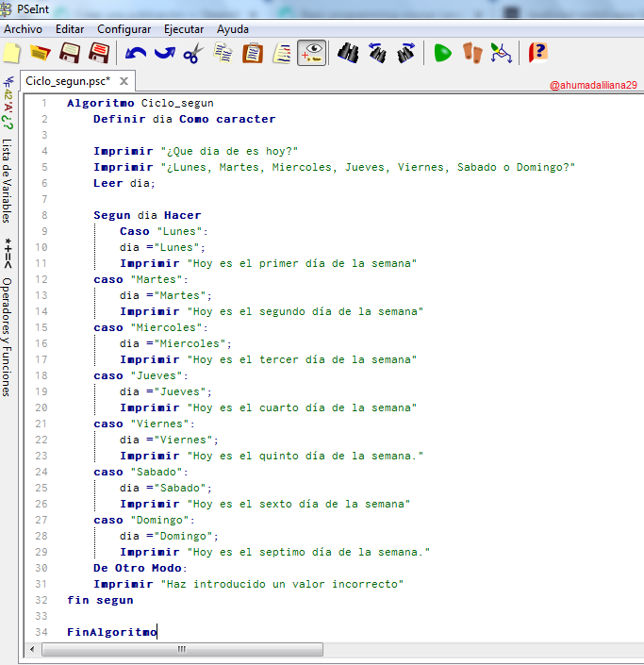
Task: Open the Editar menu
Action: 70,29
